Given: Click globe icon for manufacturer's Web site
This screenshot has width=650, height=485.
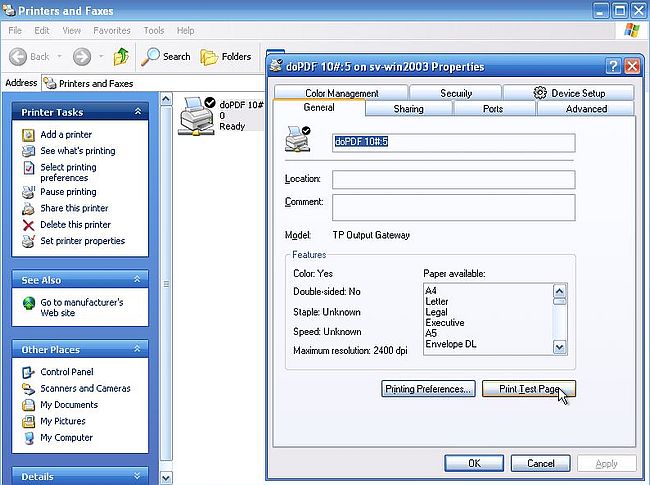Looking at the screenshot, I should [29, 303].
